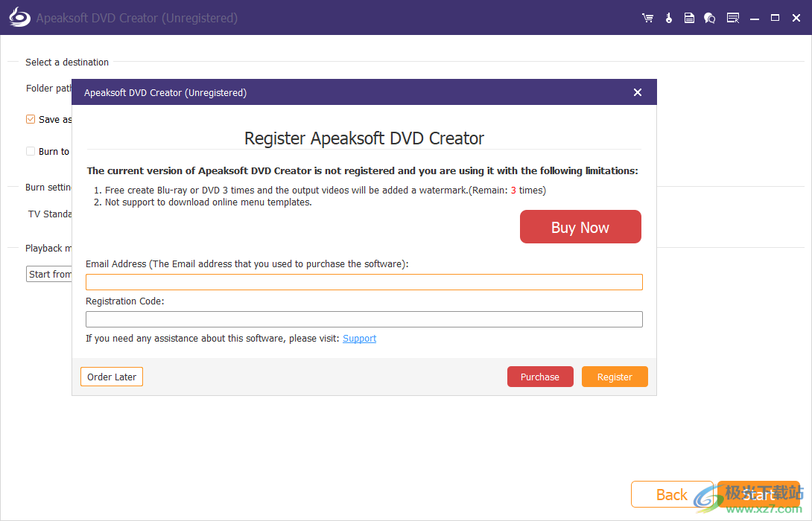This screenshot has height=521, width=812.
Task: Open the Support link
Action: click(x=359, y=339)
